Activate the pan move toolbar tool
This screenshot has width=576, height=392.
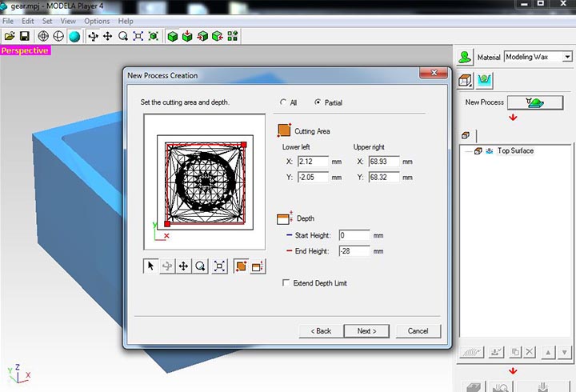point(108,36)
